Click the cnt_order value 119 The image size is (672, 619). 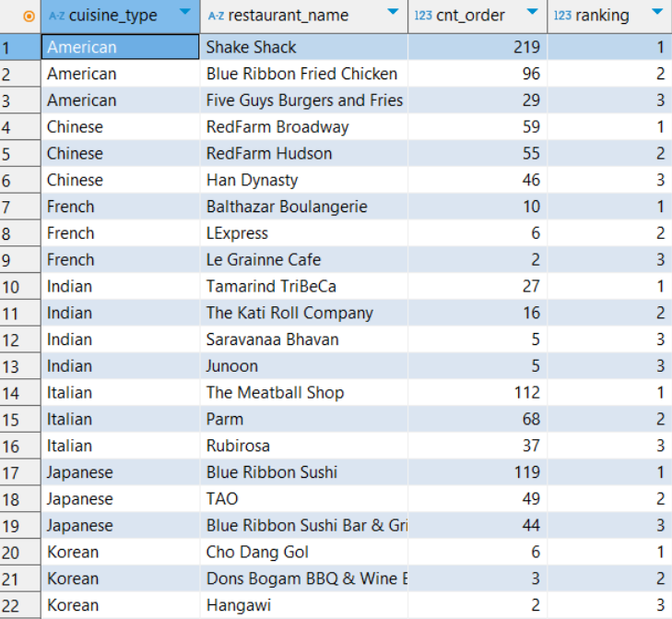(477, 472)
